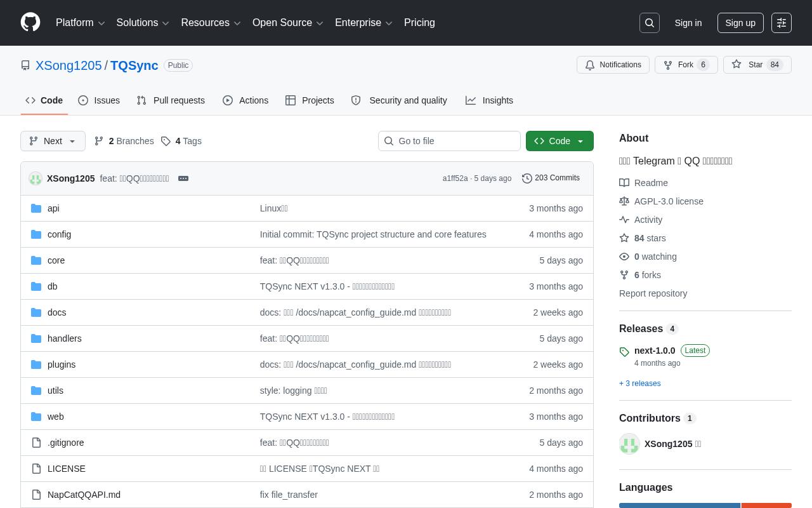Click Report repository link
Image resolution: width=812 pixels, height=508 pixels.
coord(653,293)
